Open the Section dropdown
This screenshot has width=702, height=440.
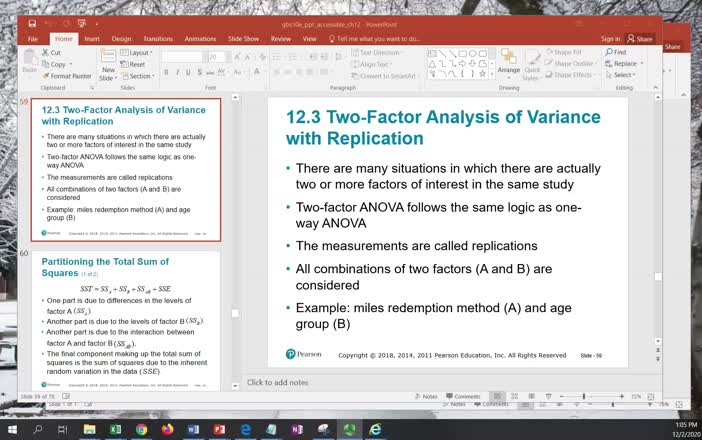click(139, 76)
